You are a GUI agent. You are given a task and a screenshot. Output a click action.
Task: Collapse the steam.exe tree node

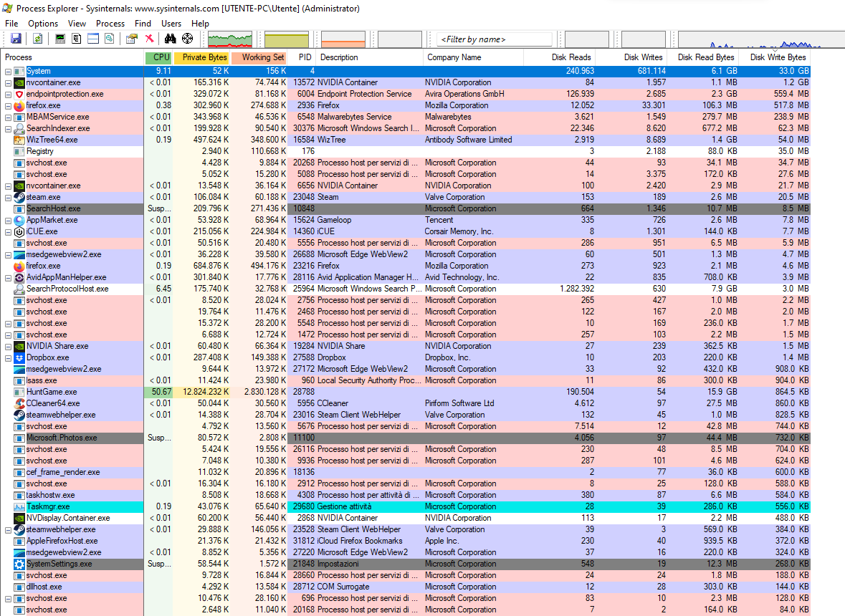point(8,198)
